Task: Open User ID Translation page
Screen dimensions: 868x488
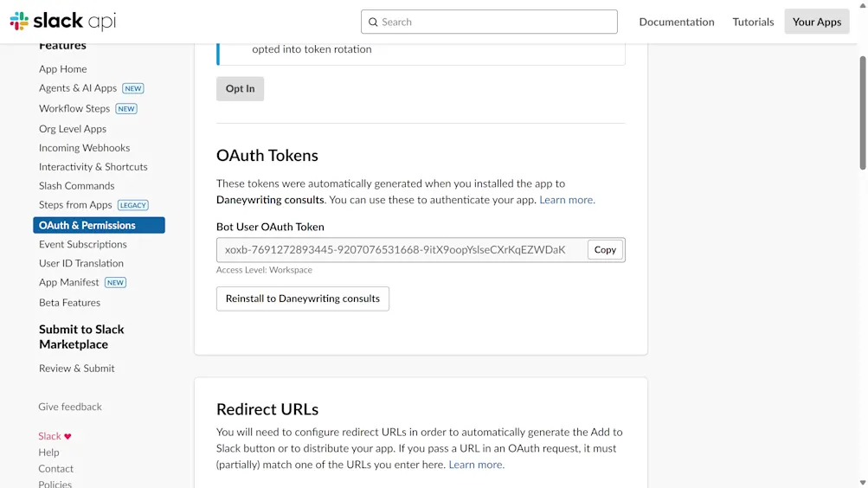Action: coord(80,263)
